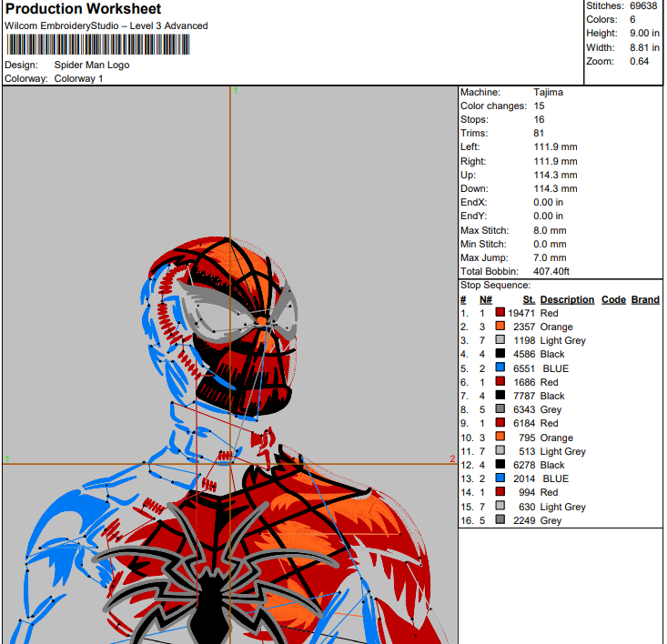Click the max jump value '7.0 mm'
The image size is (667, 644).
[550, 257]
